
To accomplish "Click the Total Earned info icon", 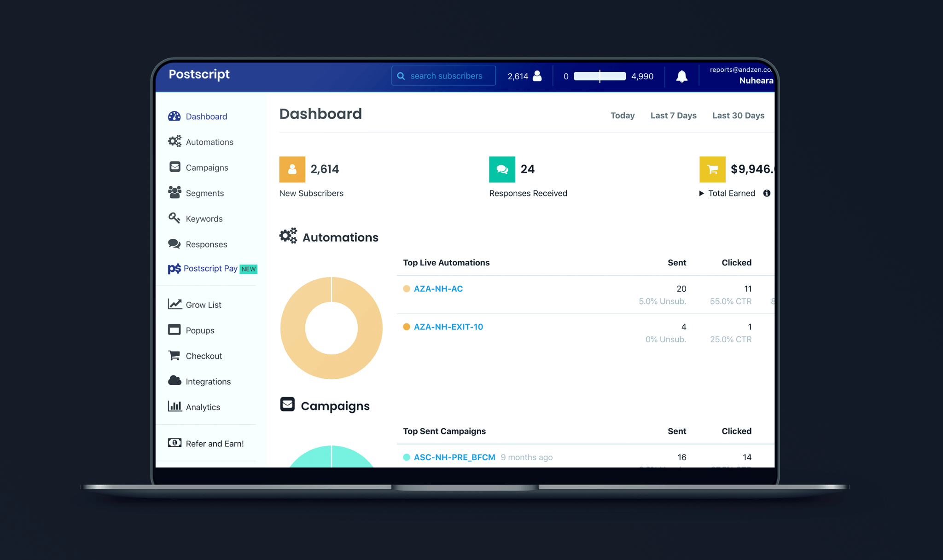I will (x=767, y=193).
